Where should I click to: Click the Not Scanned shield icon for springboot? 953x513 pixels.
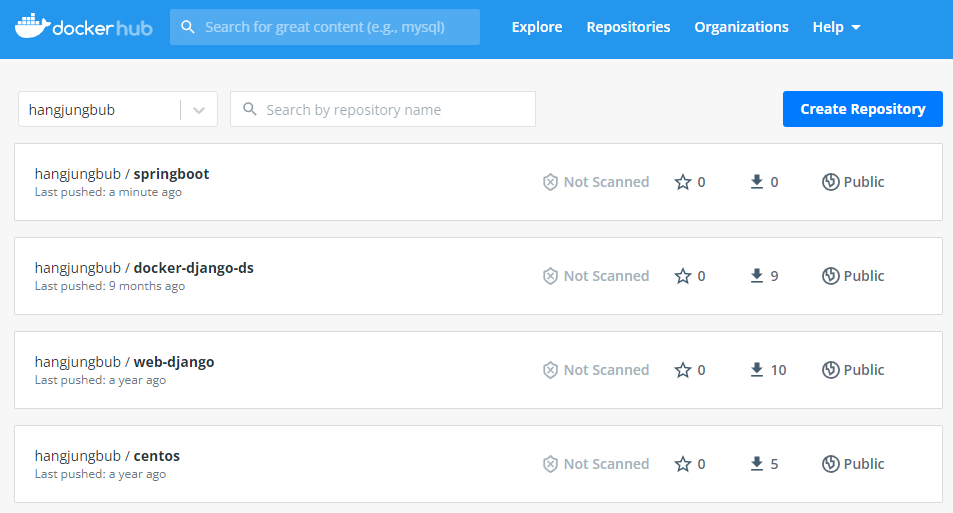click(x=550, y=182)
